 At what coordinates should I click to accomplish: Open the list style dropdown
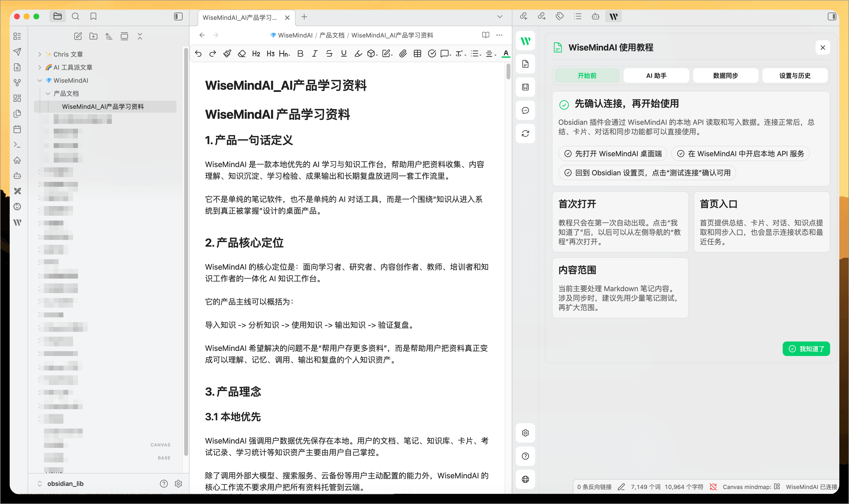click(x=476, y=53)
